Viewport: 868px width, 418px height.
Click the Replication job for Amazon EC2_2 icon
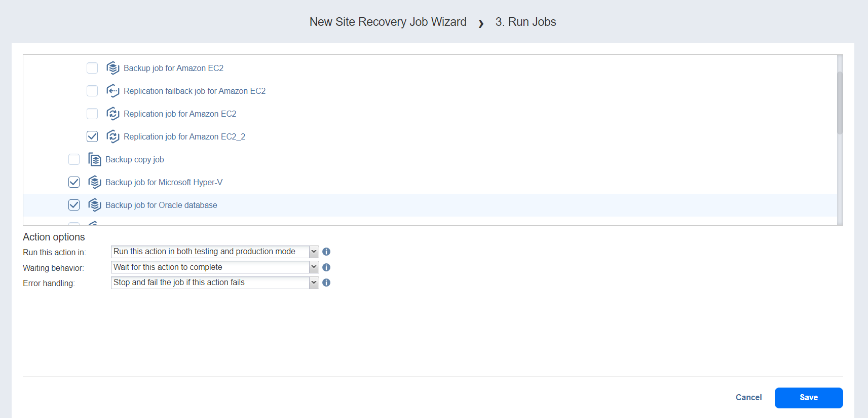pos(112,136)
